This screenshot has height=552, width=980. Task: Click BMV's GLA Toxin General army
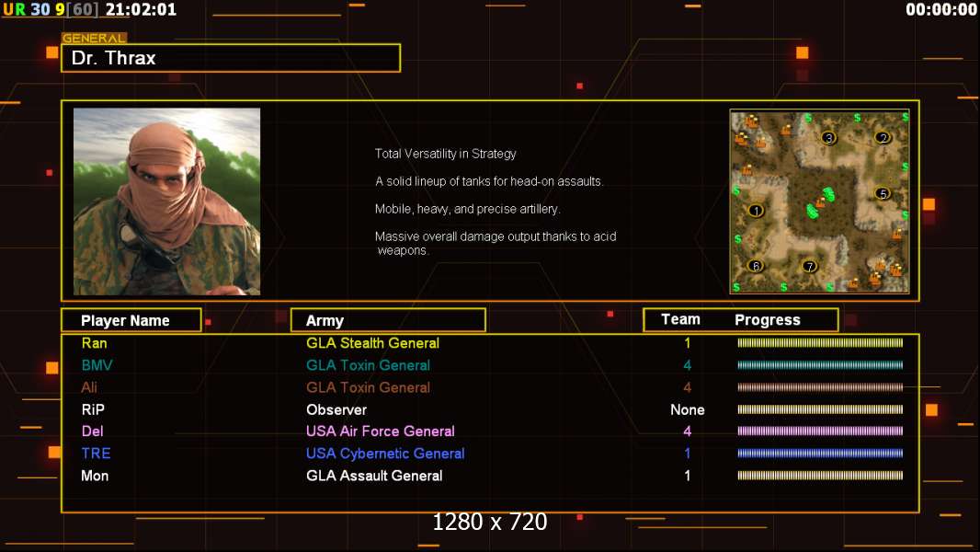pyautogui.click(x=368, y=365)
